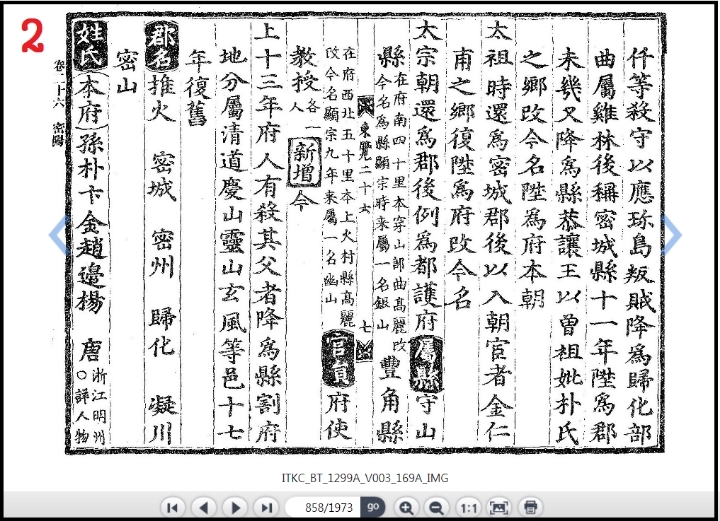The image size is (720, 521).
Task: Click the page number field 858/1973
Action: pos(323,507)
